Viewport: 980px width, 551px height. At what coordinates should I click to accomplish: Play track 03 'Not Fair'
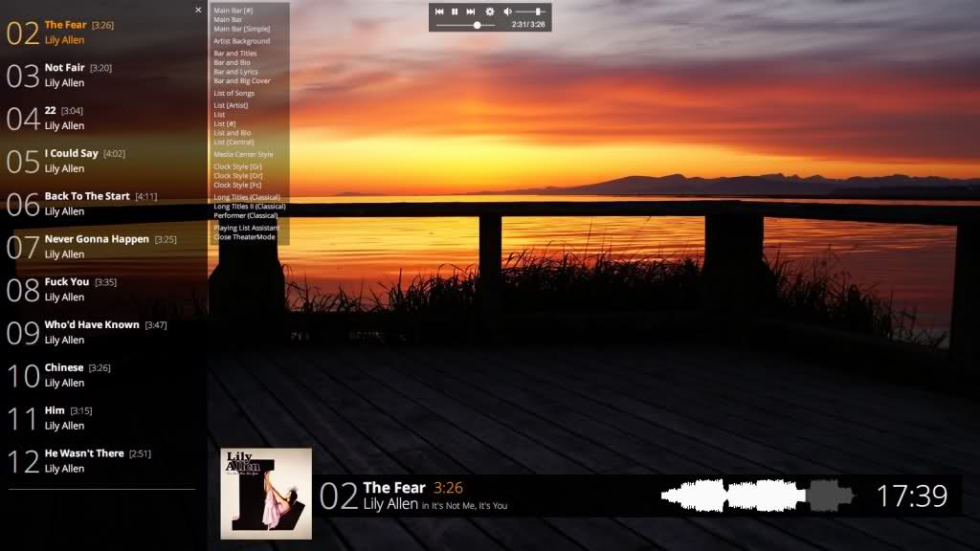(x=103, y=75)
